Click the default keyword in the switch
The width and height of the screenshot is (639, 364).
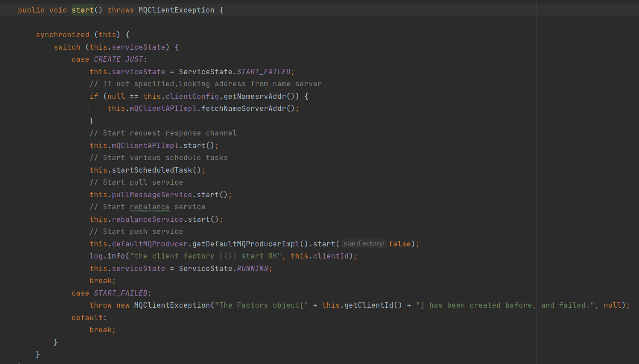[x=87, y=317]
